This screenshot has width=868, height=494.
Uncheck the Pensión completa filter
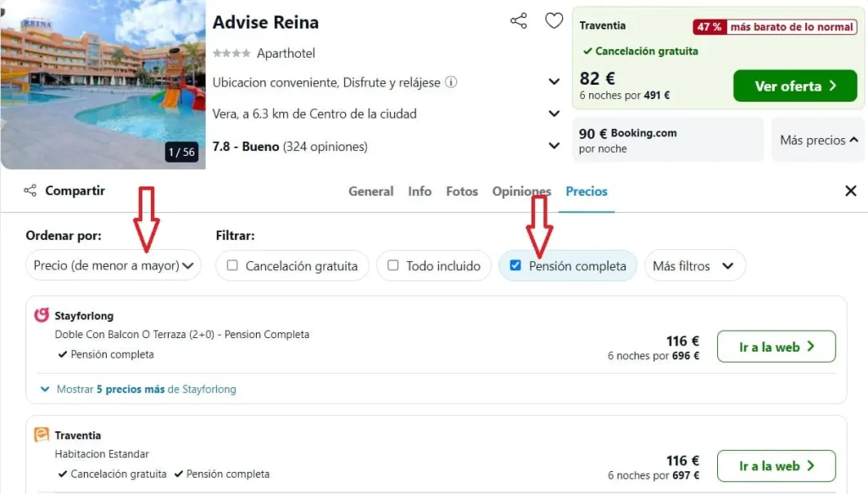click(515, 265)
